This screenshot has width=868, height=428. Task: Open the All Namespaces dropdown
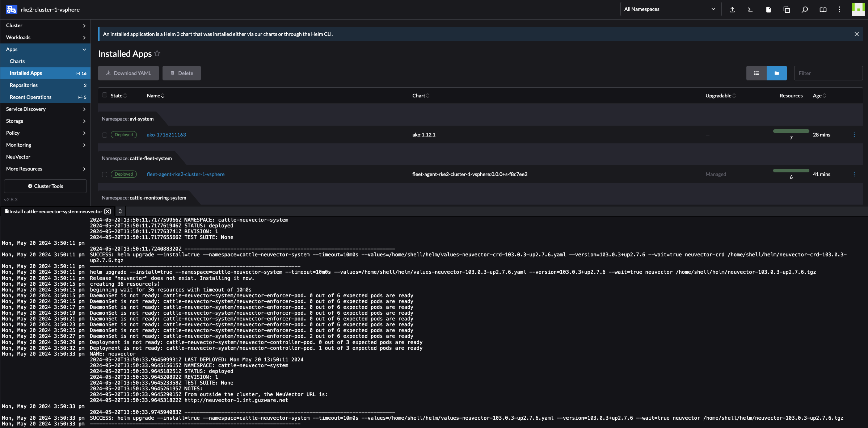click(x=671, y=9)
